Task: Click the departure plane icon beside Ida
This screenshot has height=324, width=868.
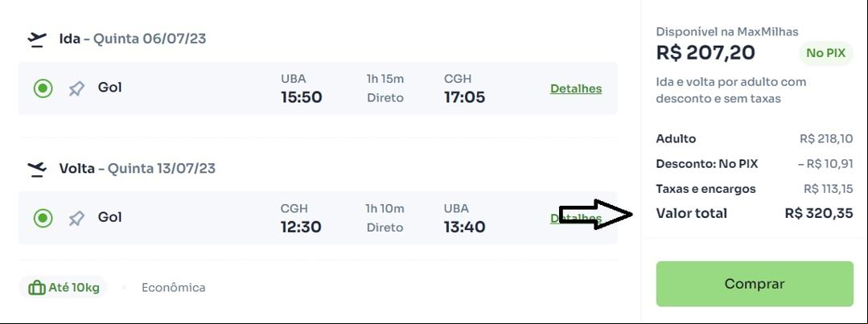Action: tap(37, 39)
